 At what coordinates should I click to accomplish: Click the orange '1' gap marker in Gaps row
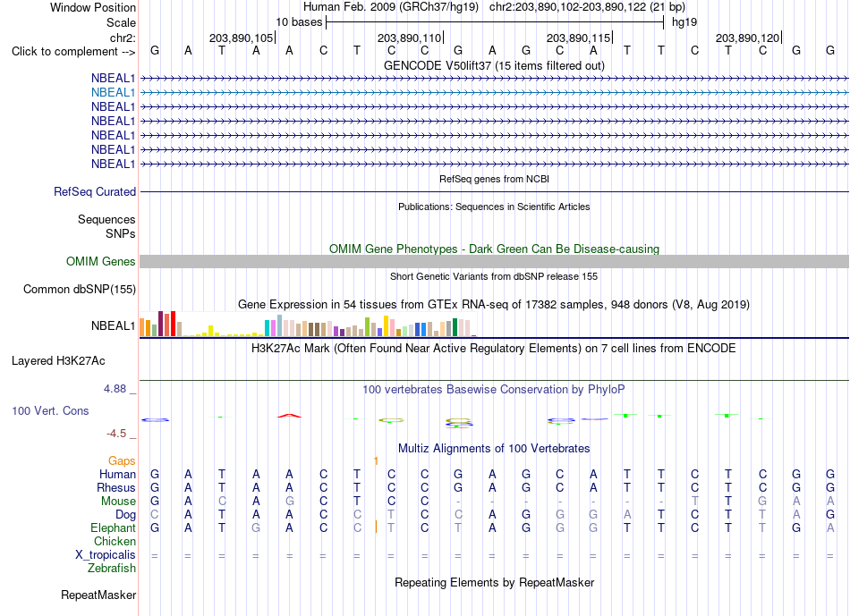click(x=376, y=461)
